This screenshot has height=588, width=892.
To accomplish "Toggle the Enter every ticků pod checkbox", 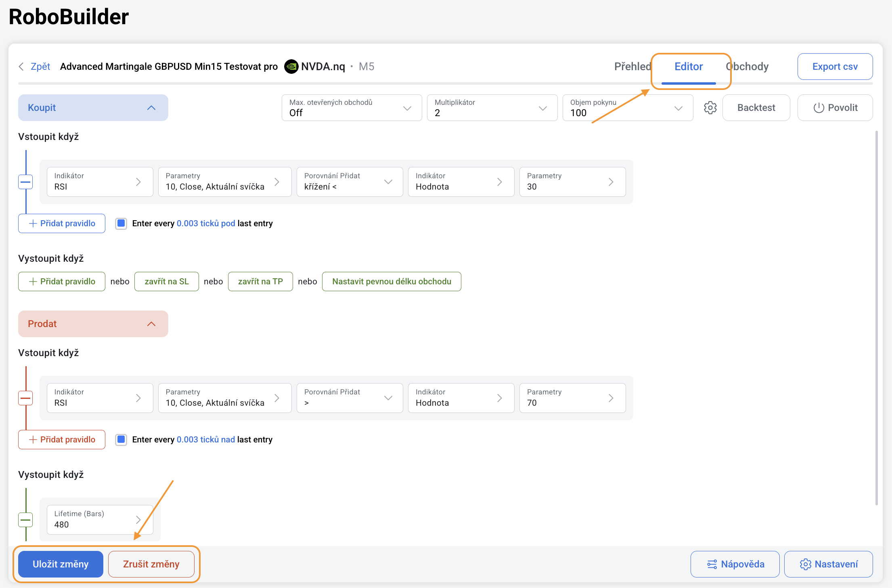I will click(x=121, y=223).
